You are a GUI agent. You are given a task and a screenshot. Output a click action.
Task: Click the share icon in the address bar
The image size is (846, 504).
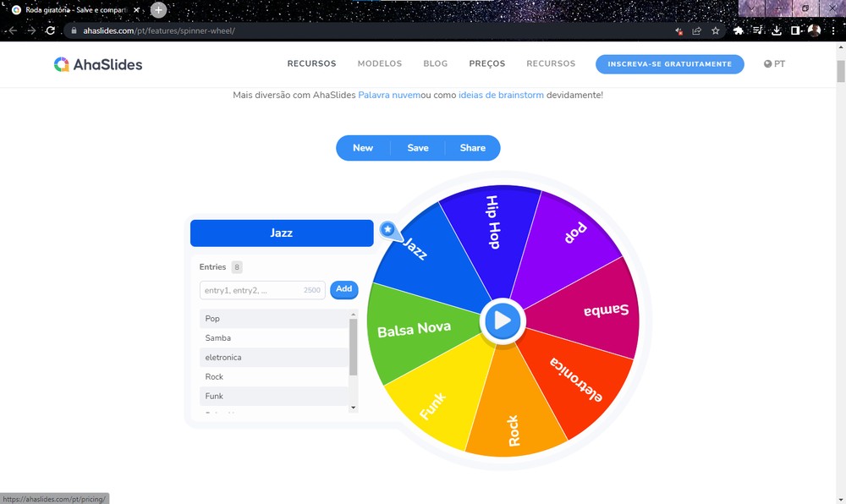pos(696,30)
